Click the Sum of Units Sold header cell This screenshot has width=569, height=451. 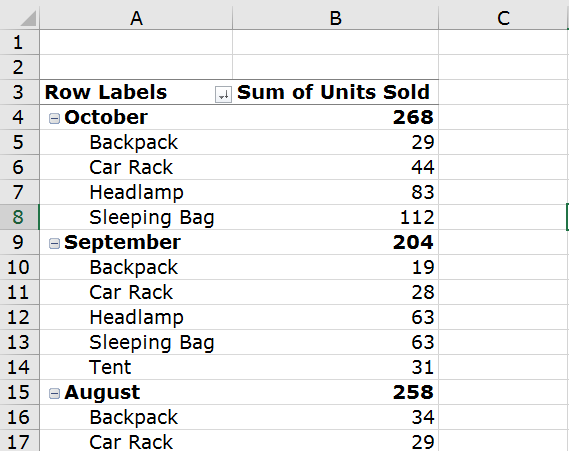tap(335, 92)
